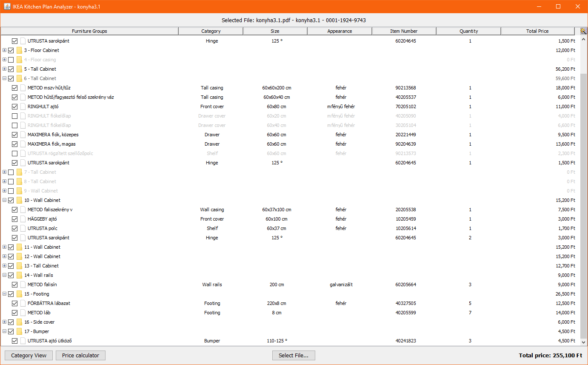Collapse the 6 - Tall Cabinet group

[4, 78]
